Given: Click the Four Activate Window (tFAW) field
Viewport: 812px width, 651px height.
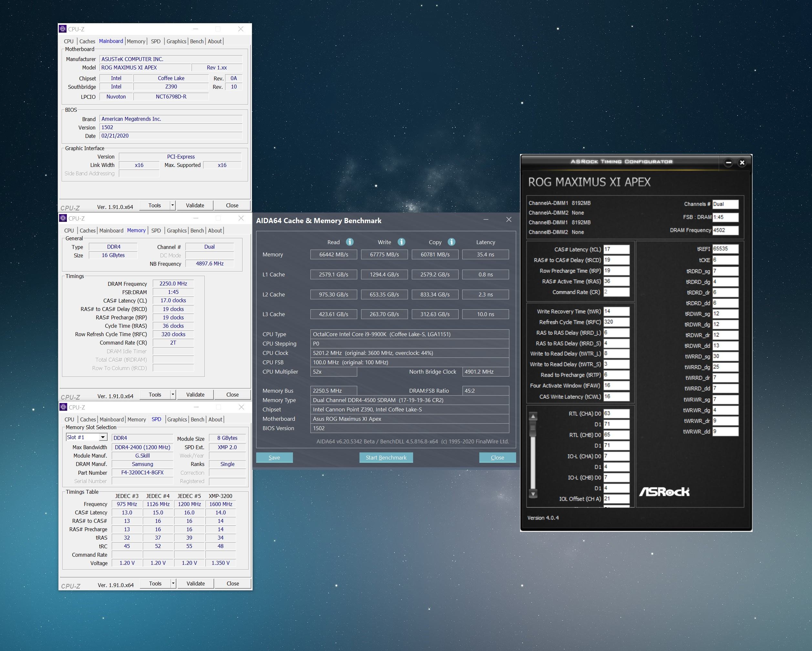Looking at the screenshot, I should pos(616,386).
